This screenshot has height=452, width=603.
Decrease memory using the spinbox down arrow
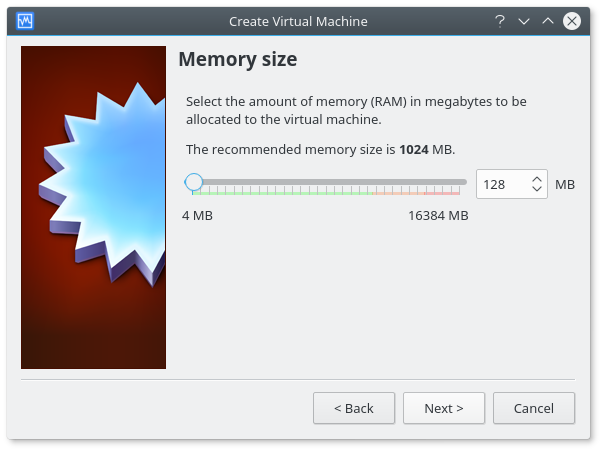(x=537, y=188)
